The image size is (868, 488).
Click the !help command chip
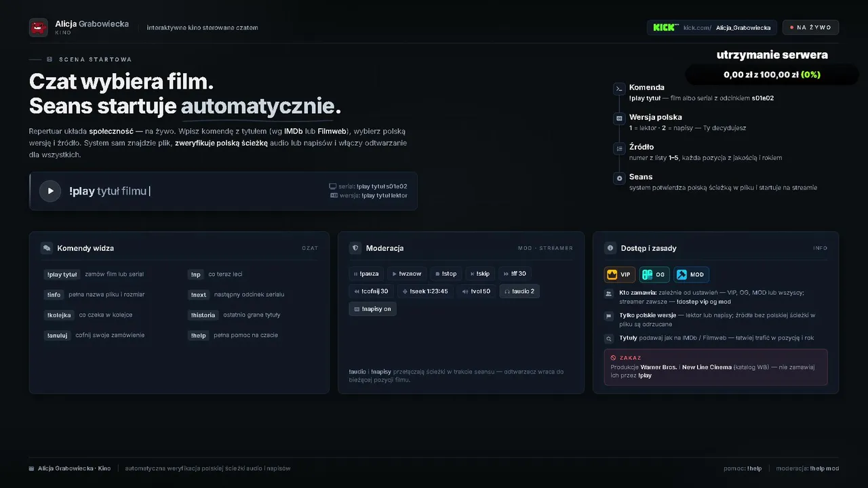point(198,335)
